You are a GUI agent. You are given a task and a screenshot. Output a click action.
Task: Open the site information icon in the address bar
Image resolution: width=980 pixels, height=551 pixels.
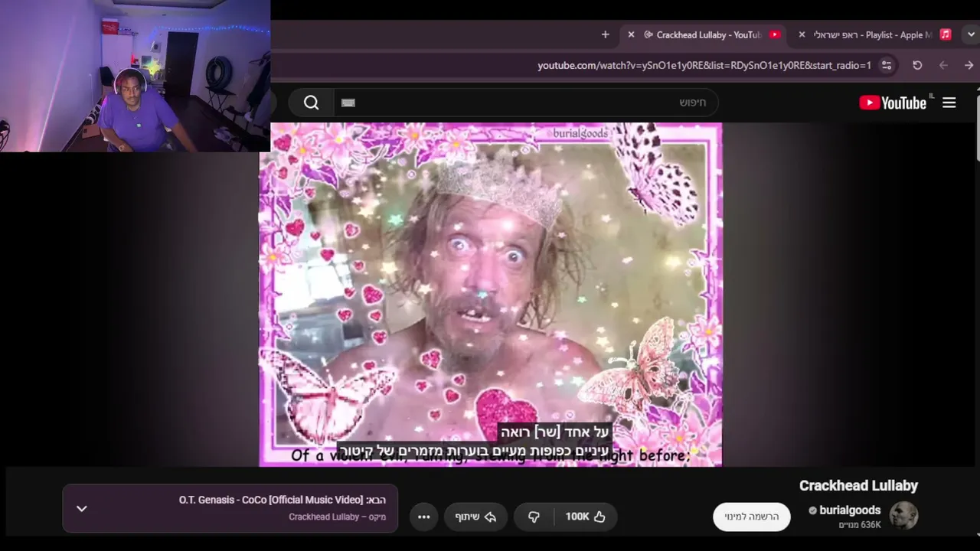pos(887,65)
